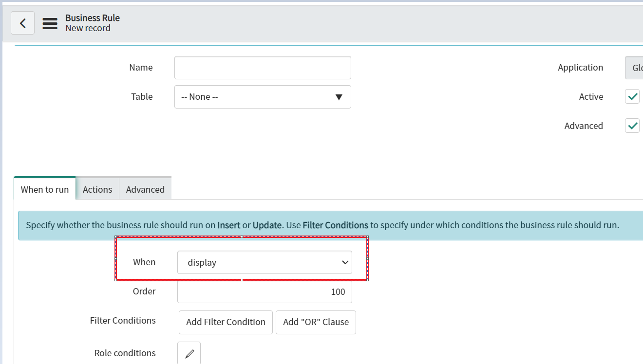
Task: Click the Order field showing 100
Action: click(265, 291)
